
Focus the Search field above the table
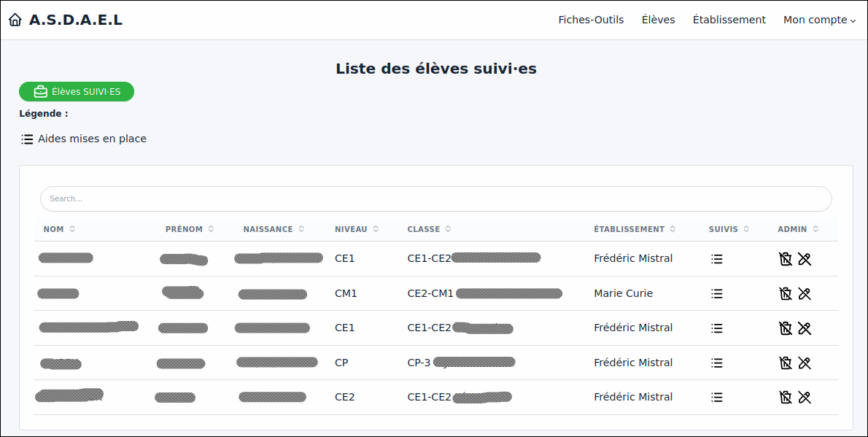point(435,198)
